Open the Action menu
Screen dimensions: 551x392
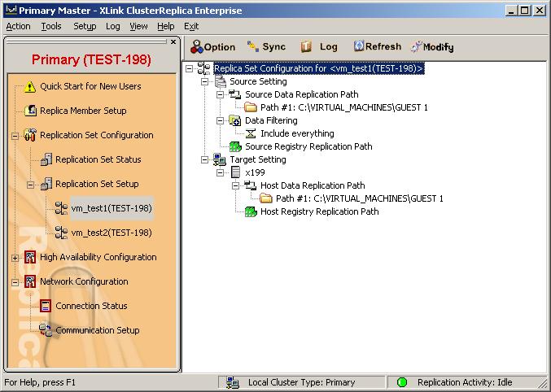(x=18, y=26)
